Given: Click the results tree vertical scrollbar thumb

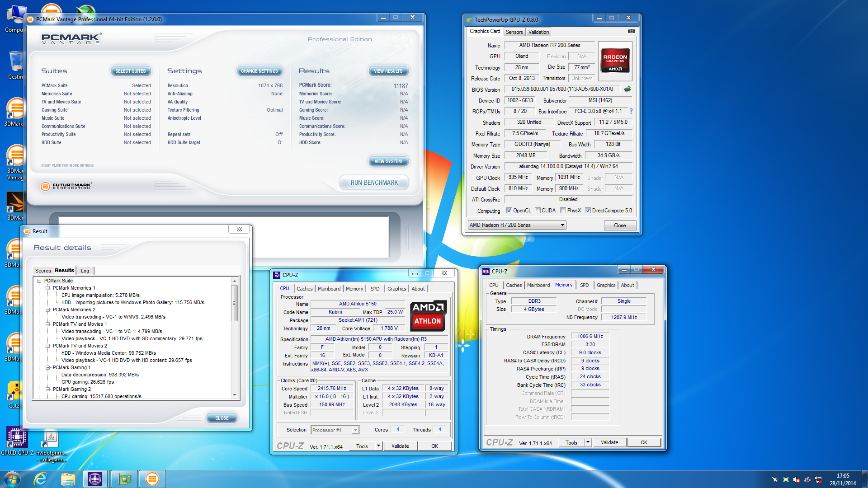Looking at the screenshot, I should click(x=234, y=303).
